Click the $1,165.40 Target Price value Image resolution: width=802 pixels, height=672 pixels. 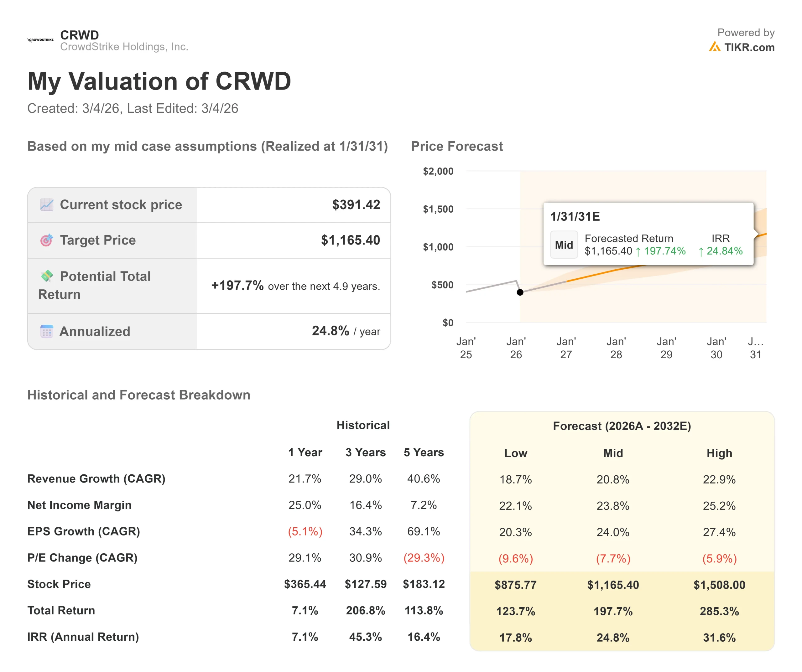350,240
